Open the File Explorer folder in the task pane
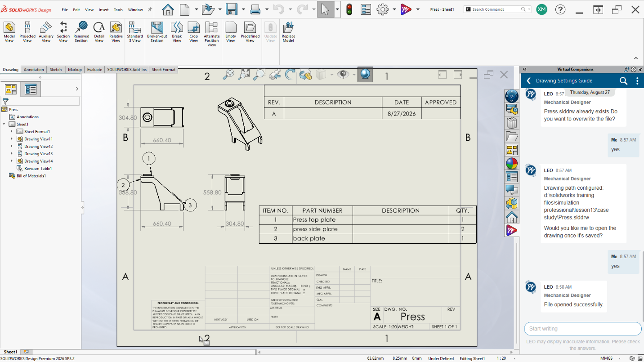The image size is (644, 362). pyautogui.click(x=512, y=136)
